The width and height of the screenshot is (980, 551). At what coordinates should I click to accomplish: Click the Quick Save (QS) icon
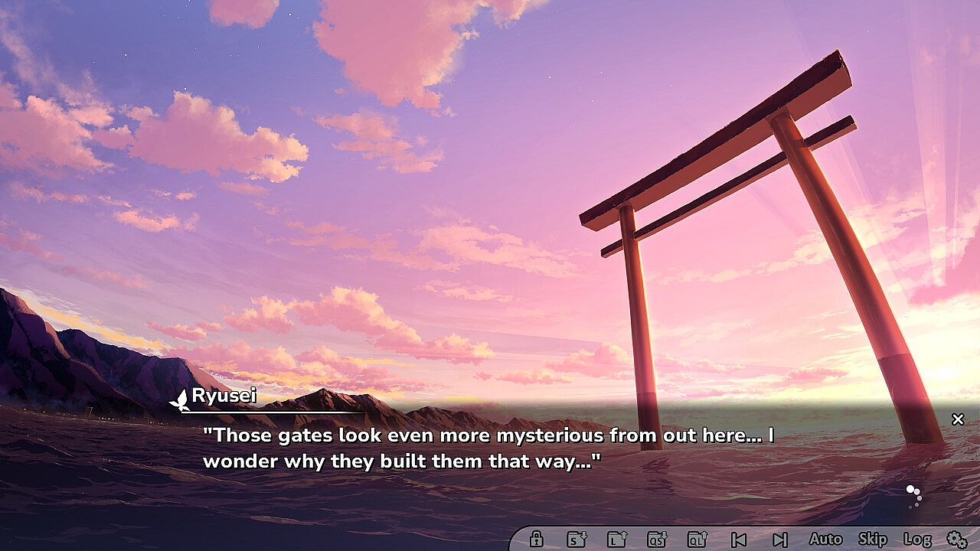[x=657, y=539]
